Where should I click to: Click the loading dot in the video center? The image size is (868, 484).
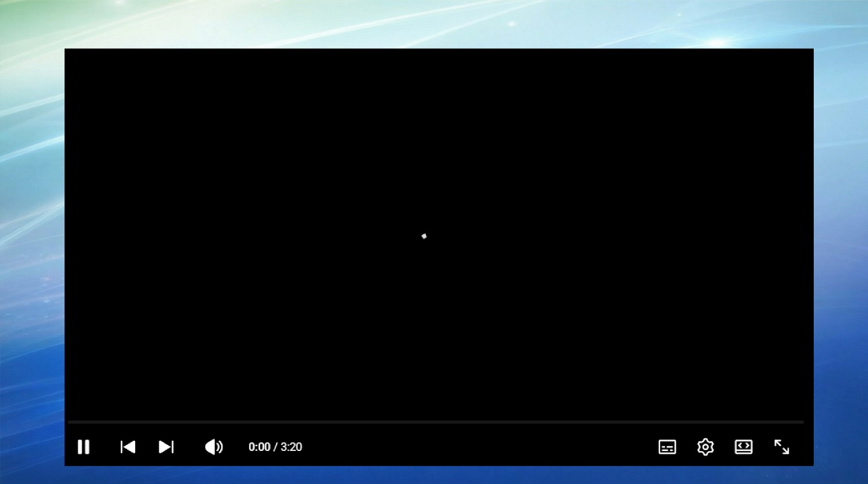pyautogui.click(x=424, y=236)
